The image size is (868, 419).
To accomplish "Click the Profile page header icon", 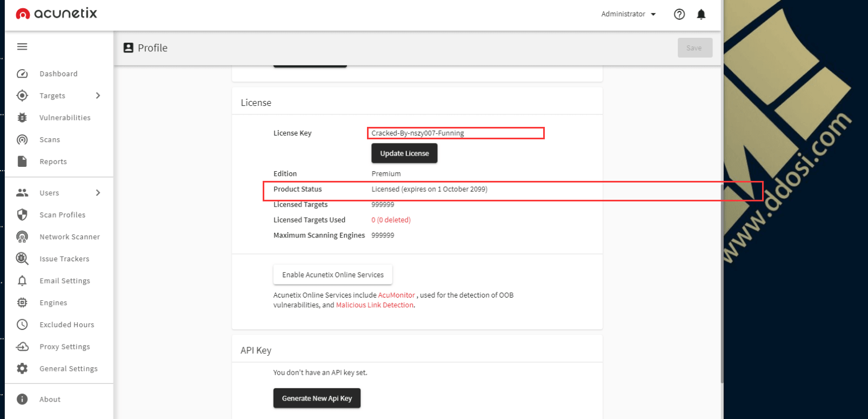I will pyautogui.click(x=129, y=48).
